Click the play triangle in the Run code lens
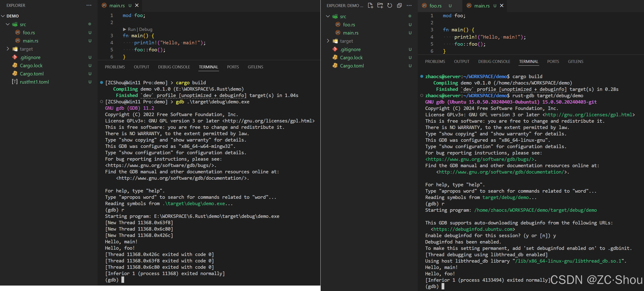 pyautogui.click(x=124, y=29)
